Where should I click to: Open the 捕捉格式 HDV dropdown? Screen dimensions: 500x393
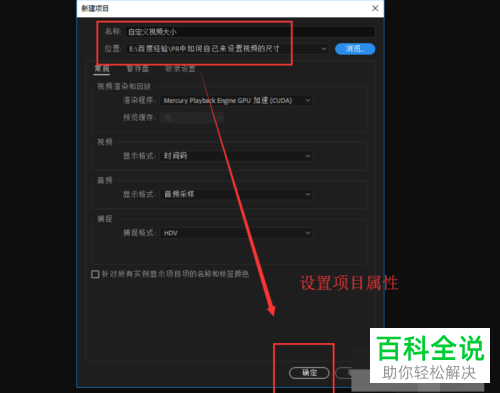pyautogui.click(x=236, y=233)
